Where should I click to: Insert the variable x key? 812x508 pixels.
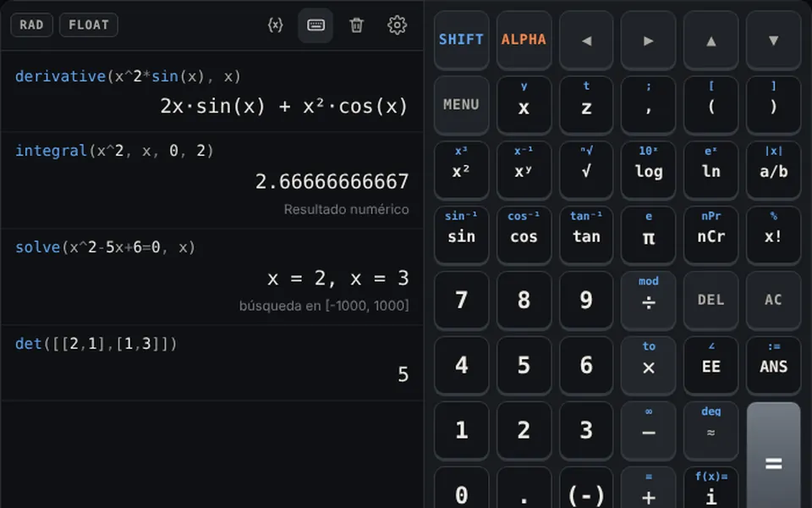(x=524, y=105)
